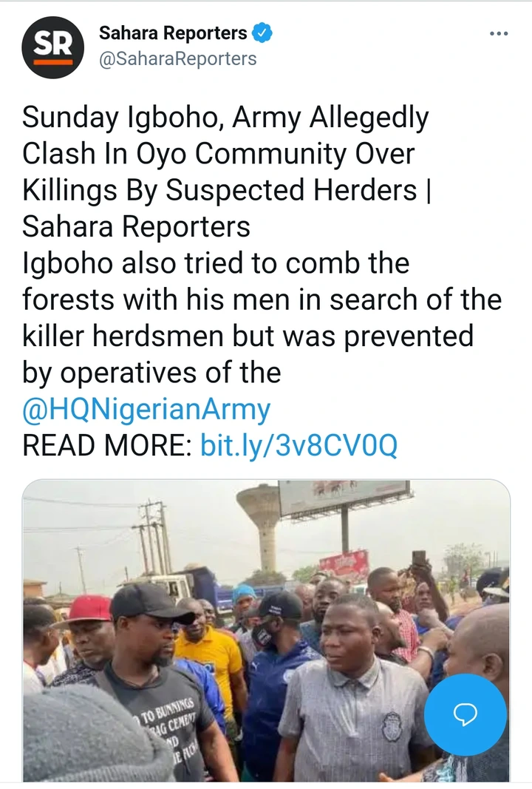Select the line "Igboho also tried to comb the"
The image size is (532, 789).
[x=216, y=263]
